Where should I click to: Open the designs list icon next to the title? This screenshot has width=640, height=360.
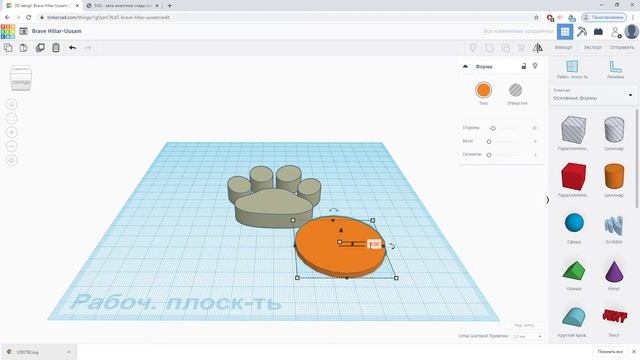(x=24, y=31)
